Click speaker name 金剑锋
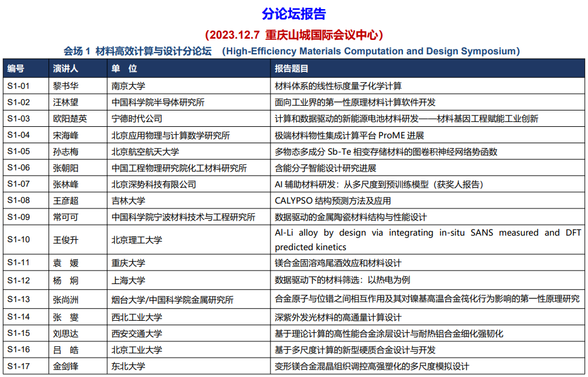This screenshot has width=588, height=377. pyautogui.click(x=66, y=366)
